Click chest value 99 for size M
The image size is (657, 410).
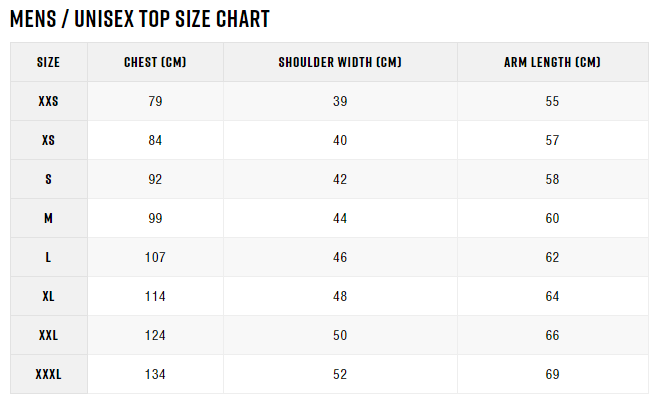[155, 218]
